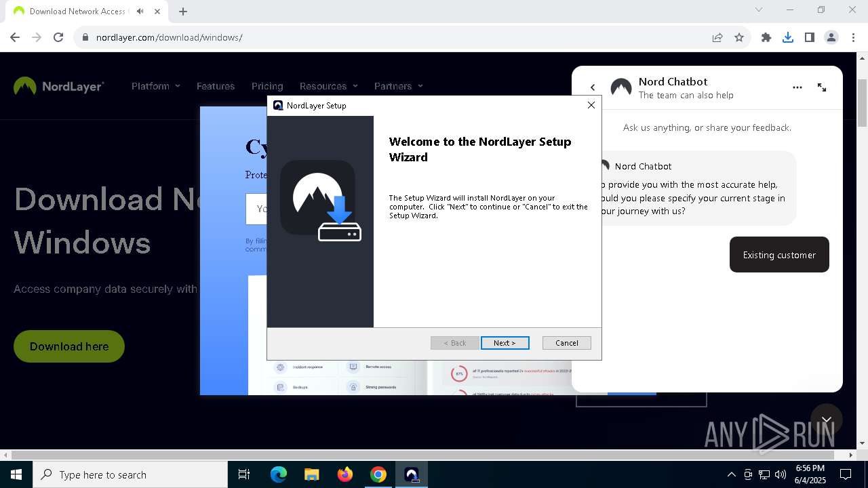Collapse the chat widget using the chevron button
868x488 pixels.
pos(826,420)
